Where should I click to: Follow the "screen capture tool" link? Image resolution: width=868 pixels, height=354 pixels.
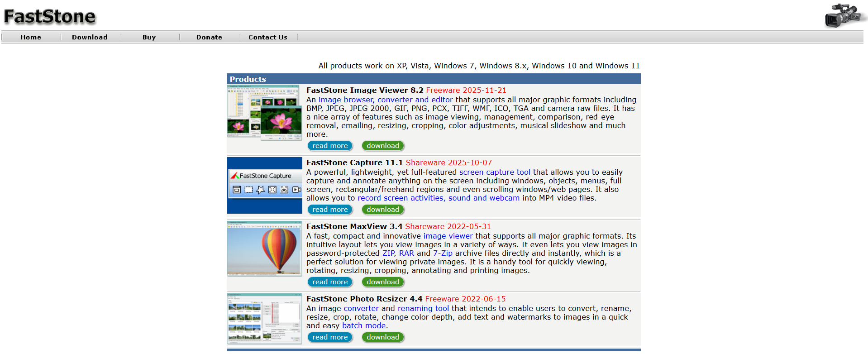point(495,172)
